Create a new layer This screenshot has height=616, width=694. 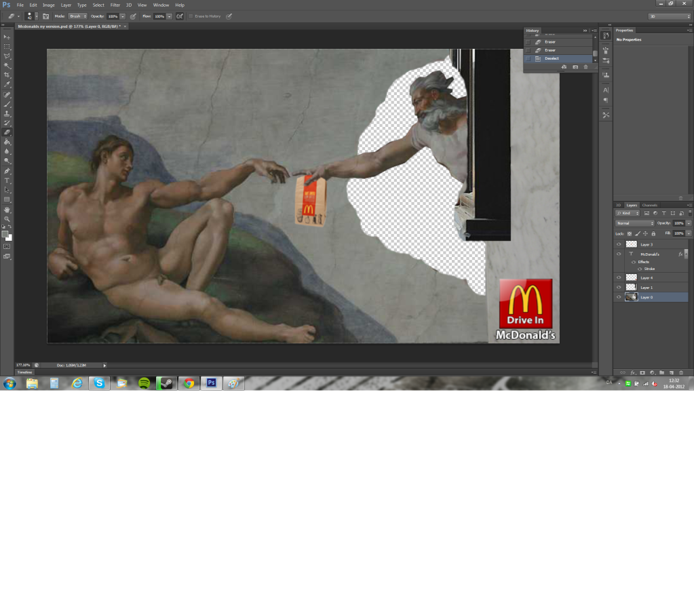tap(672, 372)
